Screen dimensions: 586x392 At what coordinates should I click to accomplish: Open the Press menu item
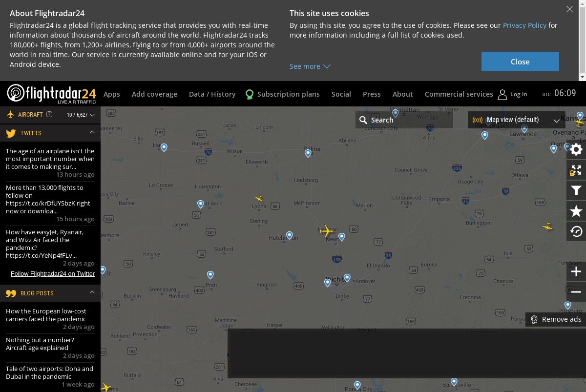point(372,94)
